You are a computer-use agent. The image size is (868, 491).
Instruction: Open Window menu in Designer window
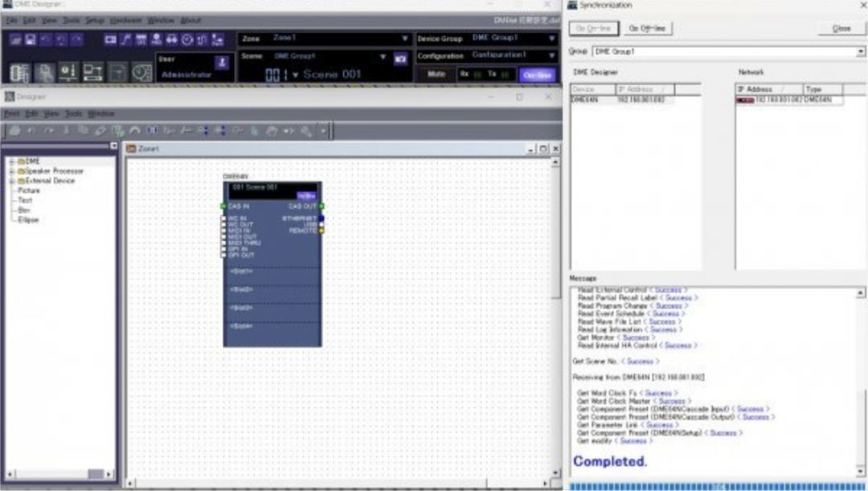pos(100,113)
